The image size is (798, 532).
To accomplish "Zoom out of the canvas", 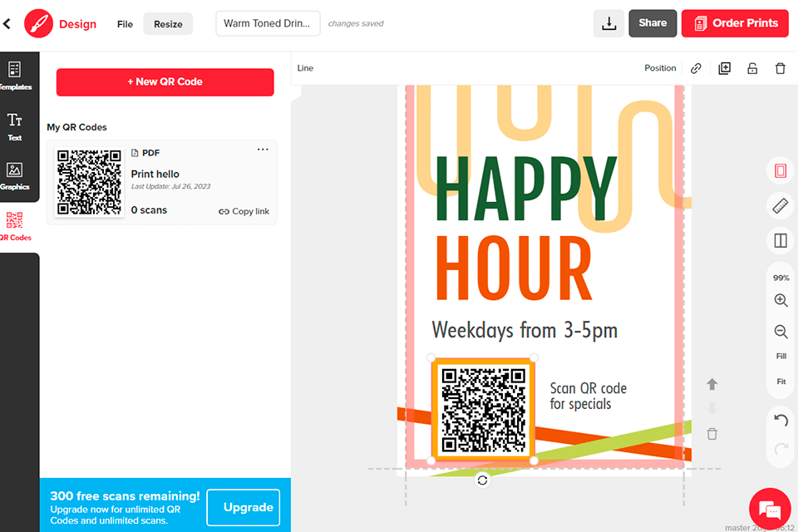I will (x=781, y=332).
